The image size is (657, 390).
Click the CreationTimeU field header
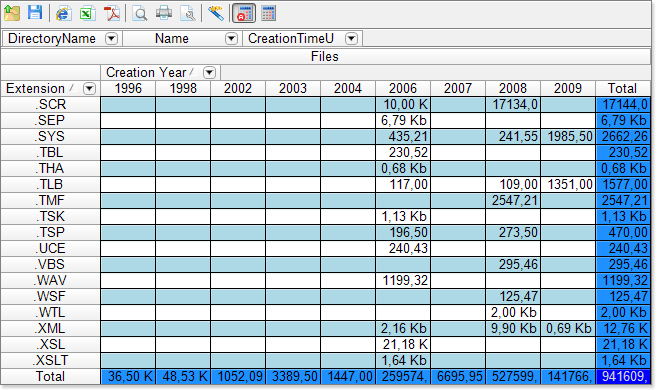[x=303, y=39]
